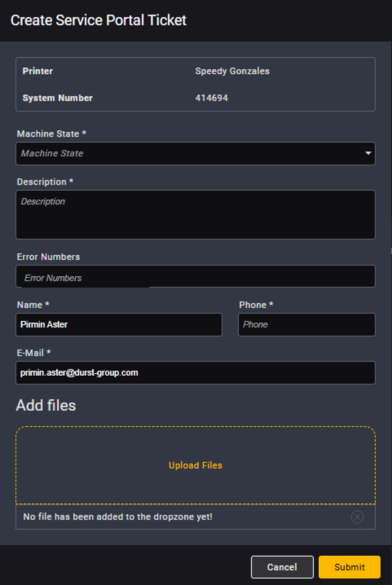Click the Upload Files link
The height and width of the screenshot is (585, 392).
pos(195,465)
